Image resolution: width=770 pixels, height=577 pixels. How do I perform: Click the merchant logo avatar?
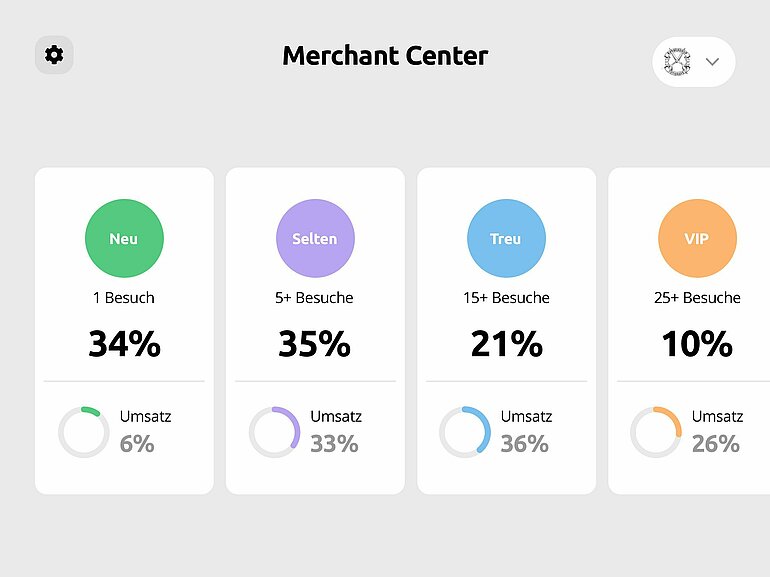(678, 62)
